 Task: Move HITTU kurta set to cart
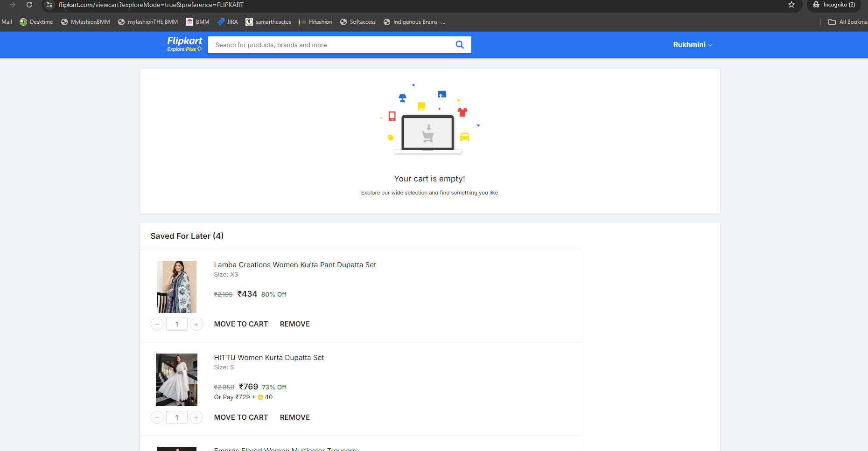coord(241,417)
